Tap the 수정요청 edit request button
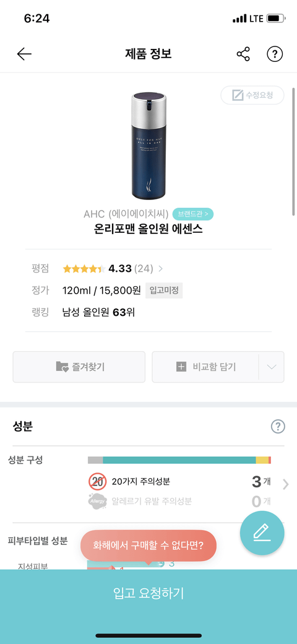The width and height of the screenshot is (297, 644). tap(252, 95)
